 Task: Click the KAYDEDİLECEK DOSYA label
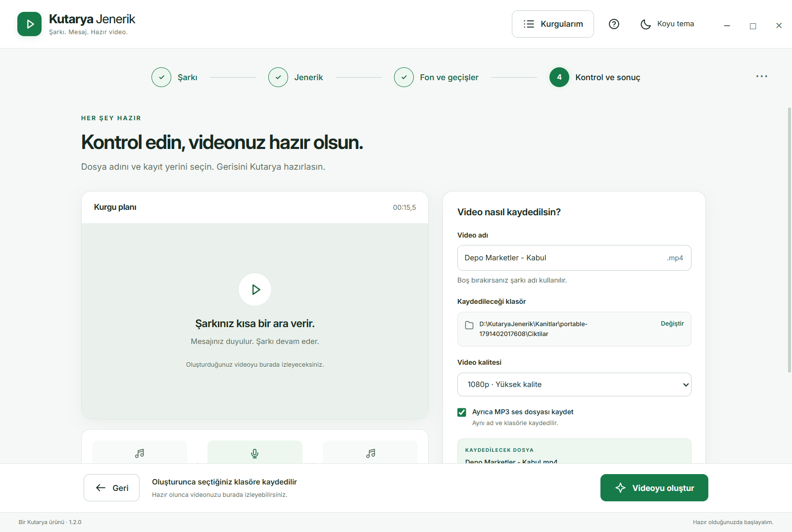[x=499, y=450]
